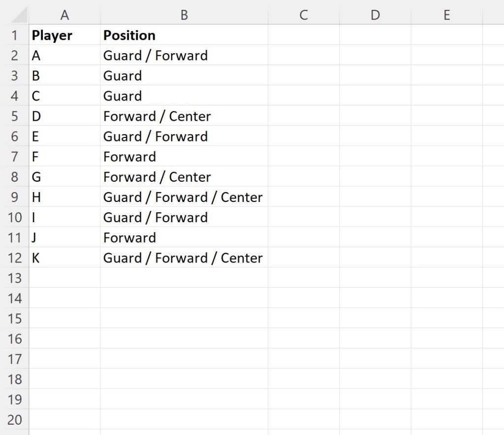Select column E header
This screenshot has height=435, width=504.
pos(446,15)
